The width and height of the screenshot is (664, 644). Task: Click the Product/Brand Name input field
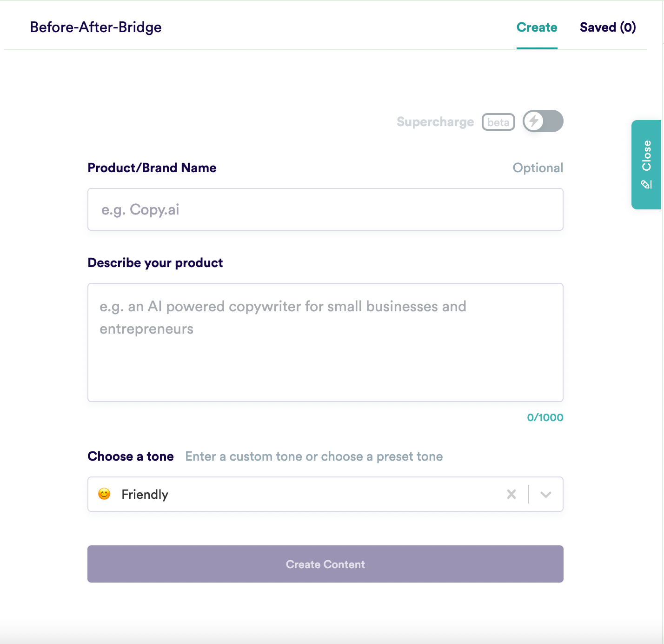point(325,210)
